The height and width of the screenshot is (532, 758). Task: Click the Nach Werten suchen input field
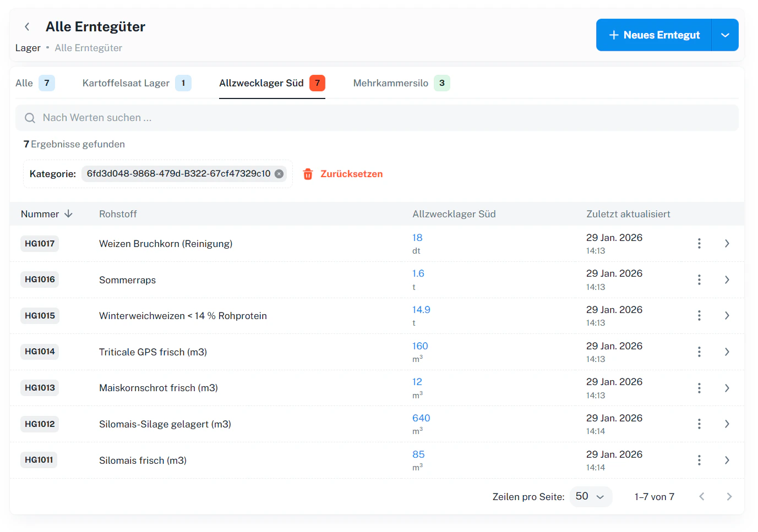point(165,118)
